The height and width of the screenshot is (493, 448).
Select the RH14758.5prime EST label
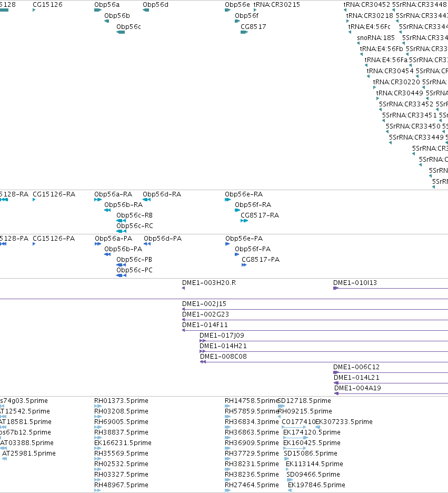251,400
